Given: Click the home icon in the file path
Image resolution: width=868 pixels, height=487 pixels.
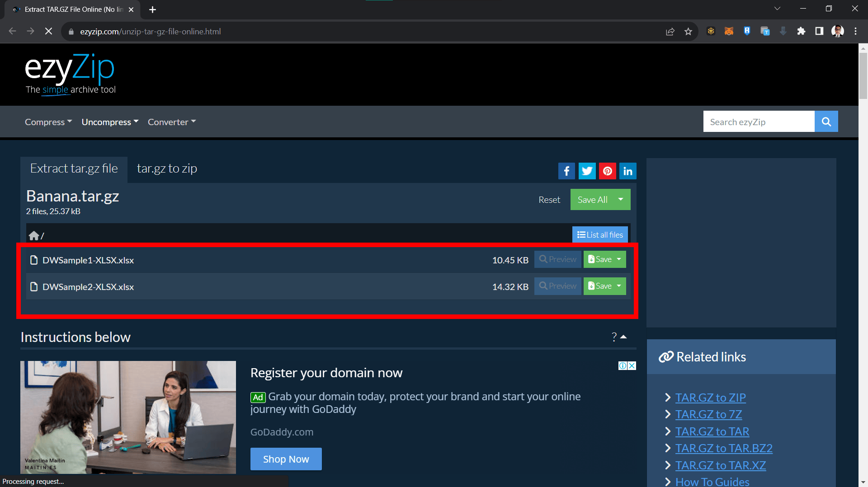Looking at the screenshot, I should click(x=34, y=235).
